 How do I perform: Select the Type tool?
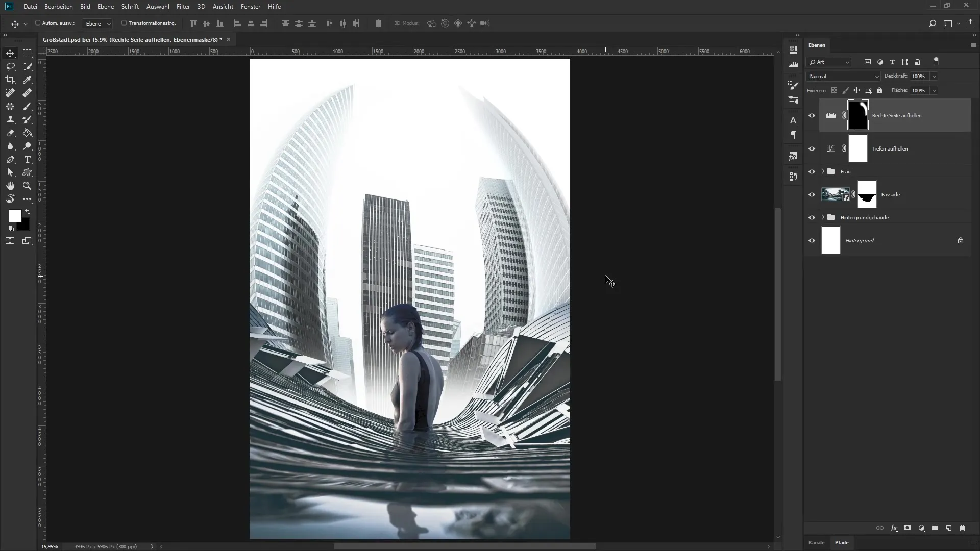pos(27,159)
